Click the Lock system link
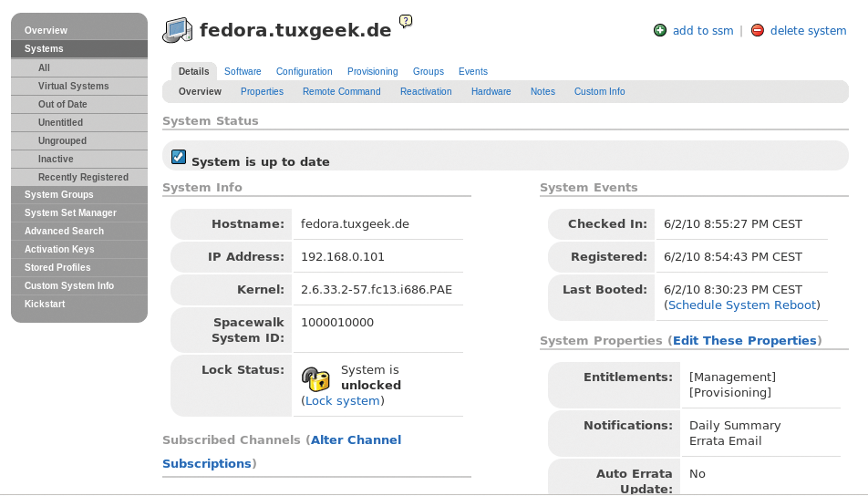This screenshot has height=496, width=868. click(x=342, y=400)
